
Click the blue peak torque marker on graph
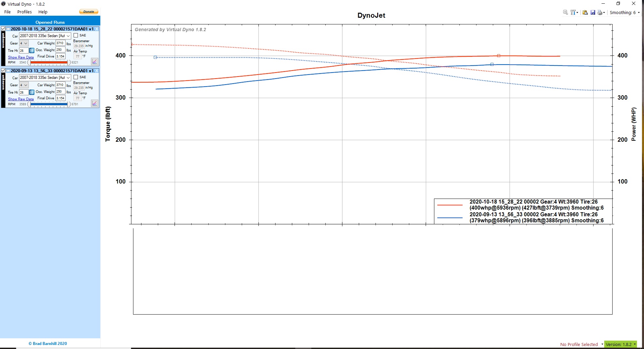(155, 57)
